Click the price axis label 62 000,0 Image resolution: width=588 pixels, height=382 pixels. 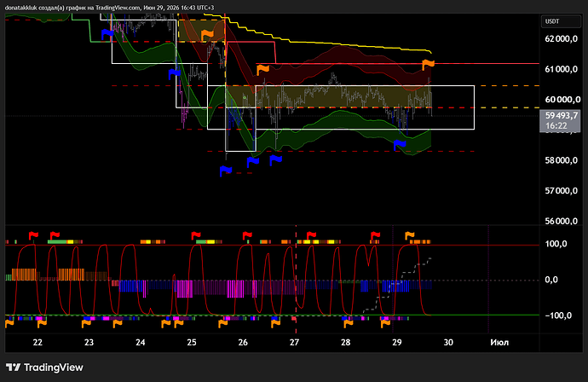561,39
